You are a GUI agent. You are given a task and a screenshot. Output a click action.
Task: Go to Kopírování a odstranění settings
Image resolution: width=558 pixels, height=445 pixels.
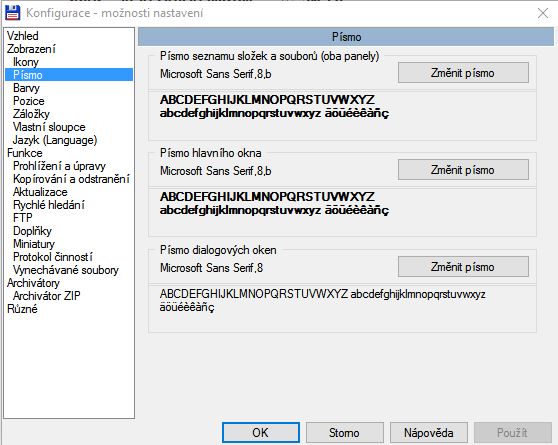click(71, 179)
